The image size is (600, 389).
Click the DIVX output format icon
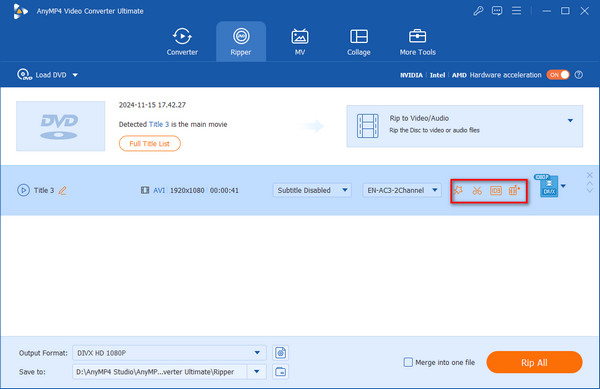548,186
